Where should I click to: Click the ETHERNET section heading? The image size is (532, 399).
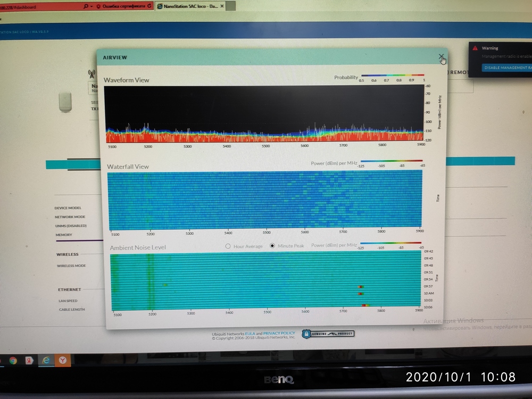click(x=70, y=290)
